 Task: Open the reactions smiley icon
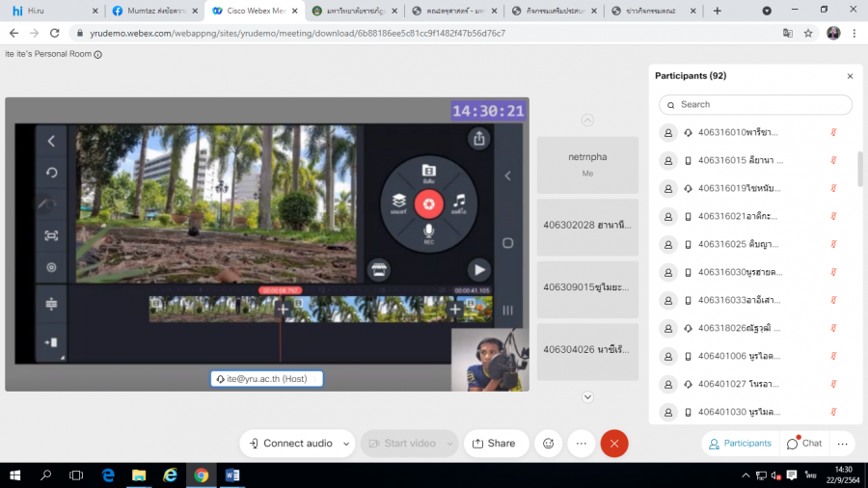coord(549,444)
